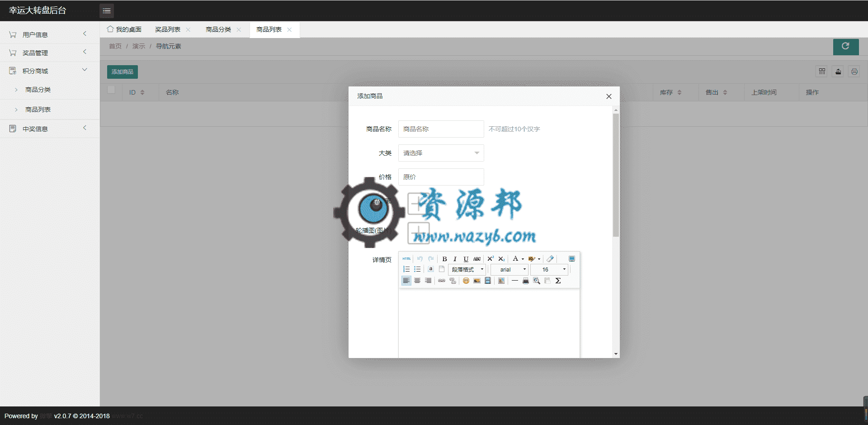Insert video with the film icon

coord(488,281)
